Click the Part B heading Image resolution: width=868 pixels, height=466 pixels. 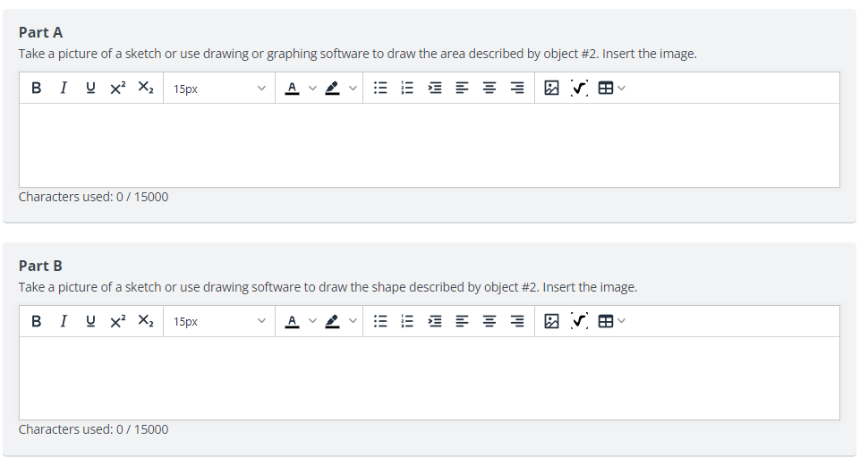(40, 267)
